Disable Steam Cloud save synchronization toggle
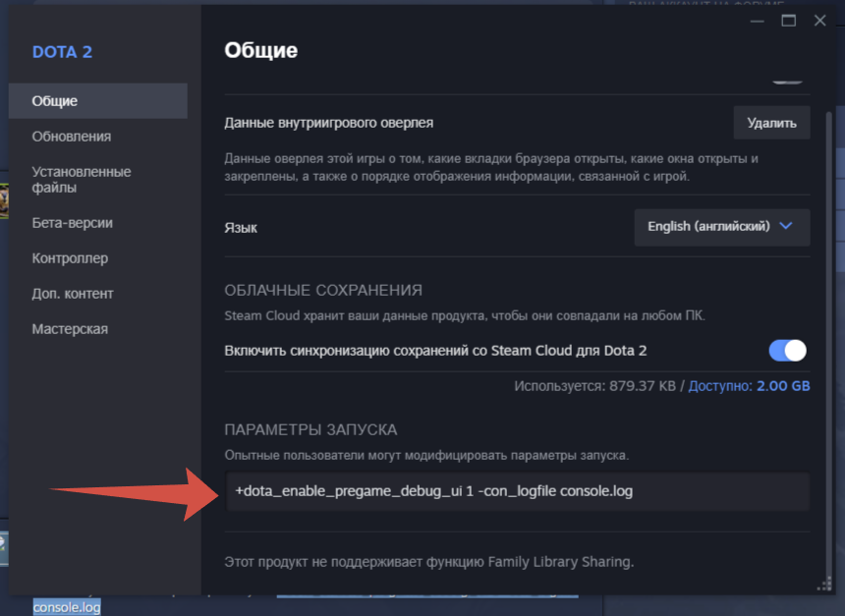 [x=787, y=351]
